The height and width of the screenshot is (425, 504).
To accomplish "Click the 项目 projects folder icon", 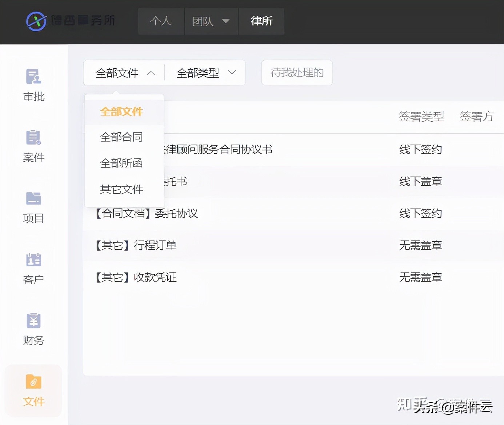I will tap(33, 198).
